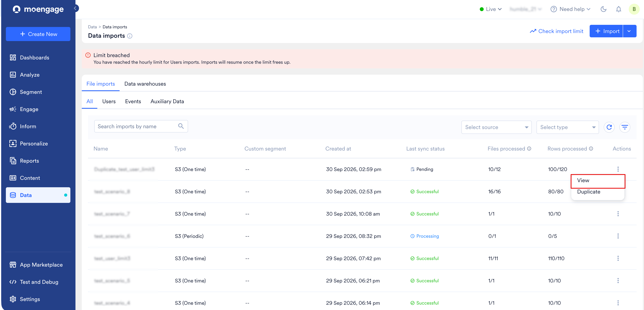The width and height of the screenshot is (644, 310).
Task: Click the Last sync status column header
Action: click(x=425, y=149)
